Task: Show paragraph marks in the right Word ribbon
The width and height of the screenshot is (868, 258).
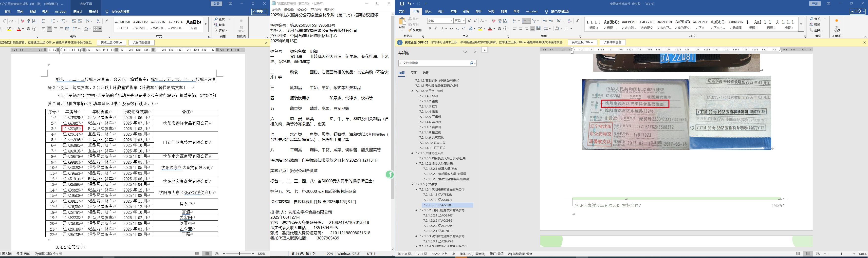Action: click(x=577, y=21)
